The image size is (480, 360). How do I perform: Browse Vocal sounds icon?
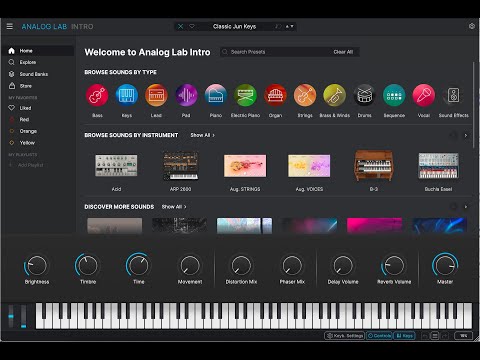click(x=424, y=95)
